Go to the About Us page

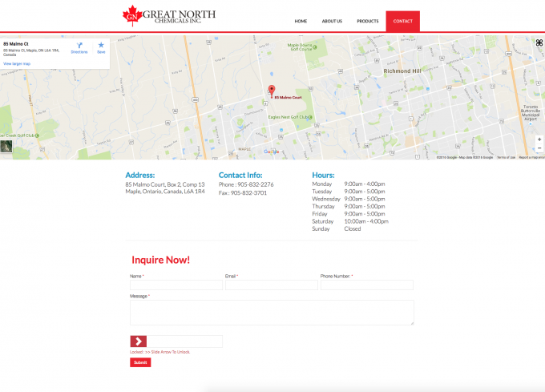(x=332, y=21)
